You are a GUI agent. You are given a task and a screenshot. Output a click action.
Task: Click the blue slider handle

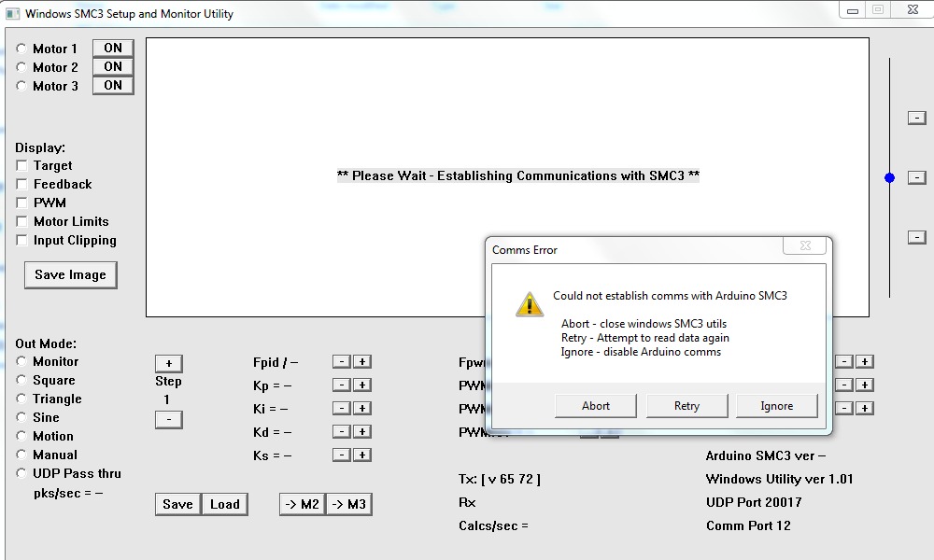click(889, 177)
